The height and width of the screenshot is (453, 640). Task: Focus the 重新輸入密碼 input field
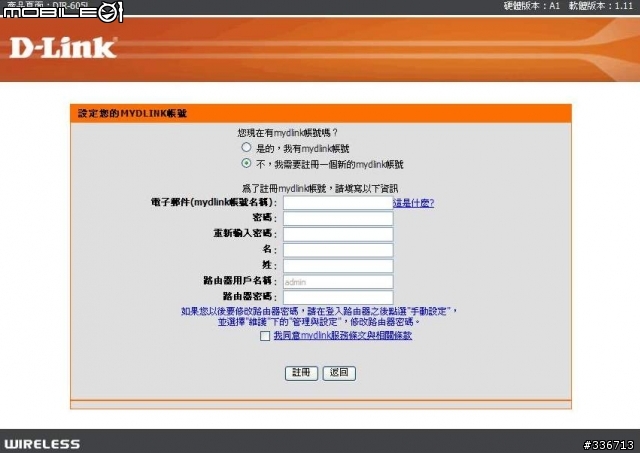coord(338,234)
